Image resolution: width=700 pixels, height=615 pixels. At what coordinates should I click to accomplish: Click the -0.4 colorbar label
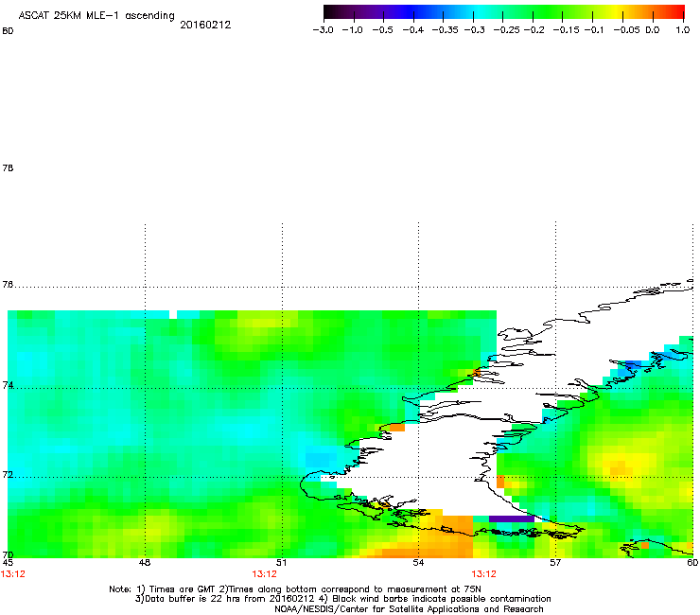click(x=413, y=30)
